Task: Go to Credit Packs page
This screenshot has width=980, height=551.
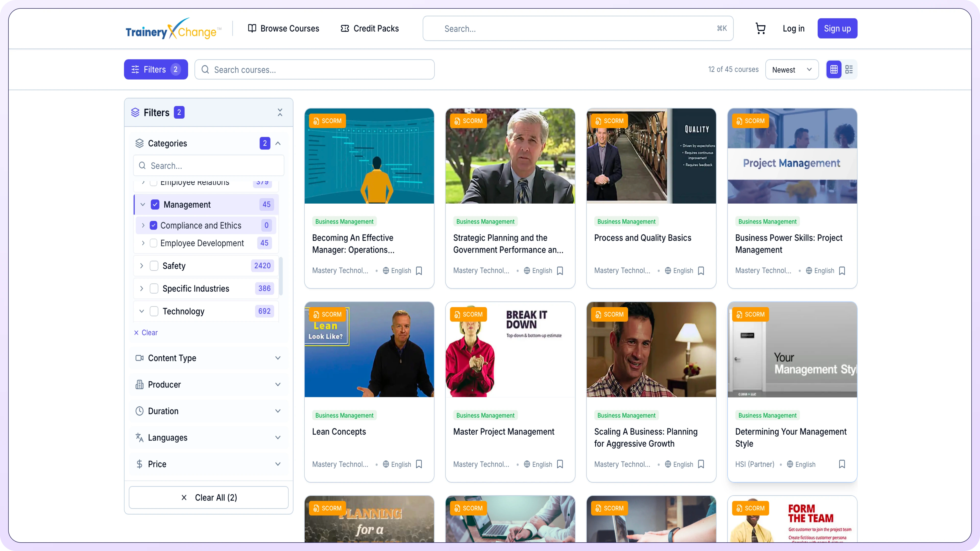Action: [369, 29]
